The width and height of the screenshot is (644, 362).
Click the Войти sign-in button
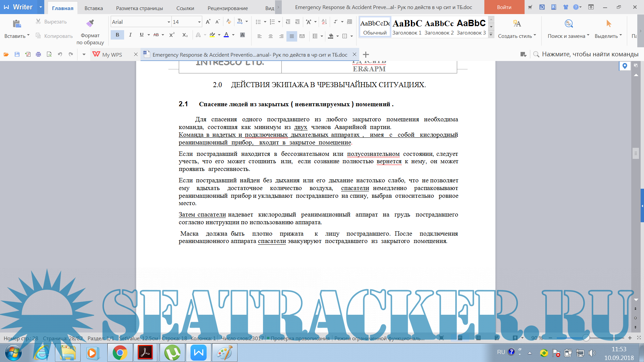(504, 7)
